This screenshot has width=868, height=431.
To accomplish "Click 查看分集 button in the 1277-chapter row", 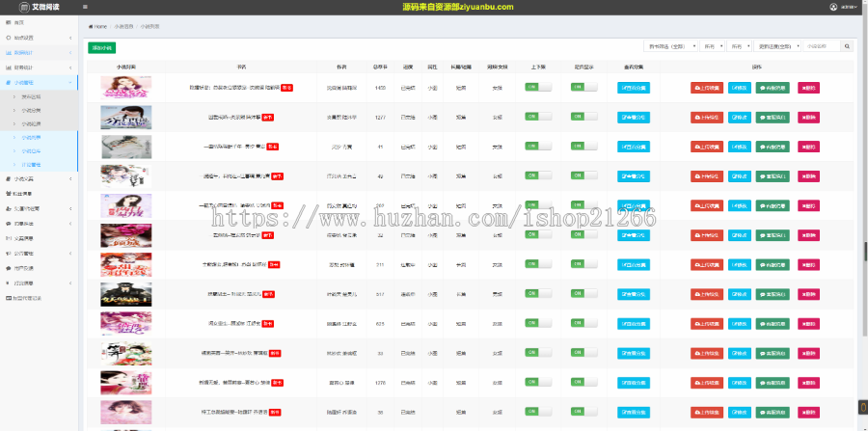I will click(x=634, y=118).
